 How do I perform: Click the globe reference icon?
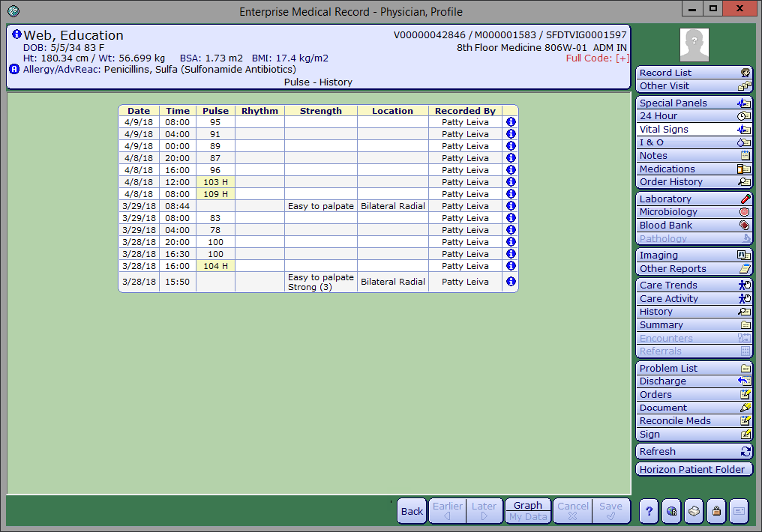[670, 511]
